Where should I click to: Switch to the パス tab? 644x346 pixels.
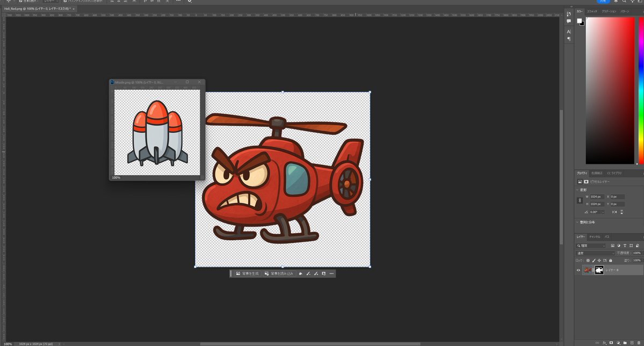pyautogui.click(x=606, y=237)
